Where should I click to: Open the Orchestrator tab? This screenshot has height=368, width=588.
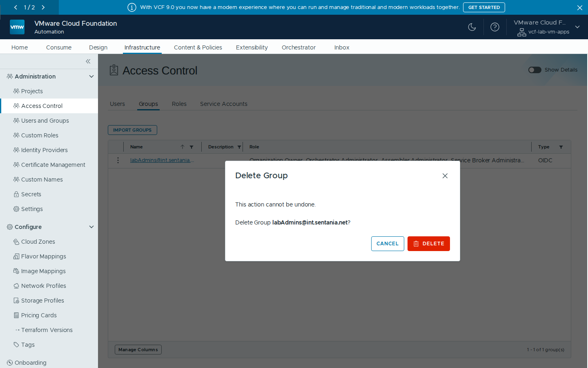298,47
